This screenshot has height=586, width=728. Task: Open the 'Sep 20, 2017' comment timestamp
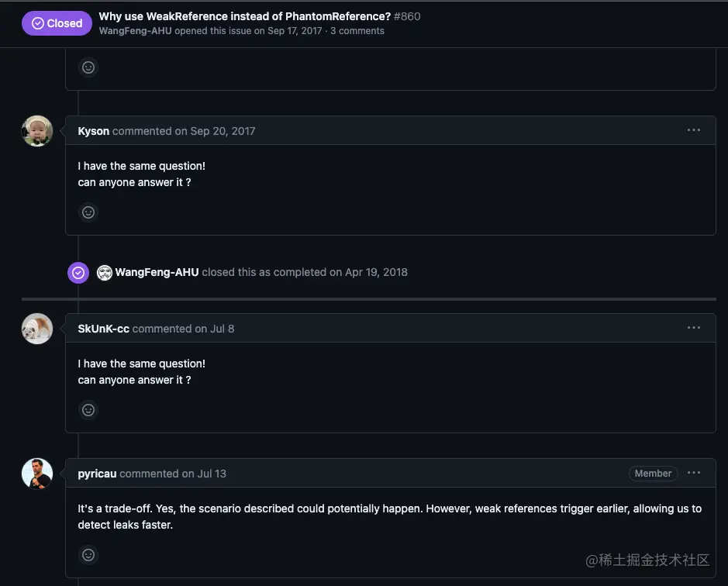[x=223, y=131]
